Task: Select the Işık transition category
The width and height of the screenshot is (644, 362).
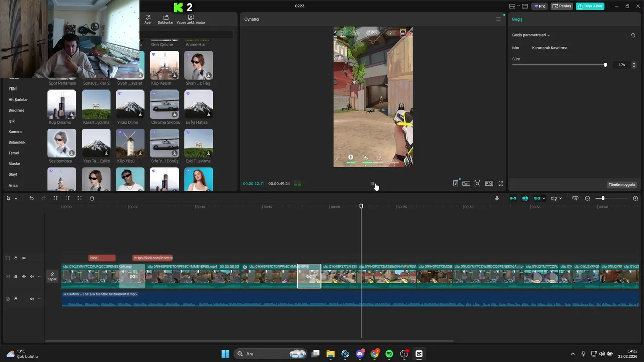Action: (x=12, y=121)
